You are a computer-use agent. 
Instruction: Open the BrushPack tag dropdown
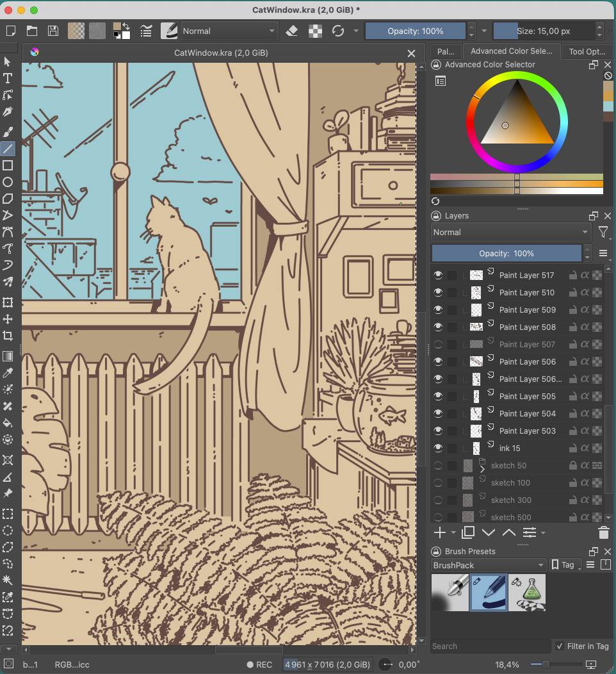coord(488,565)
